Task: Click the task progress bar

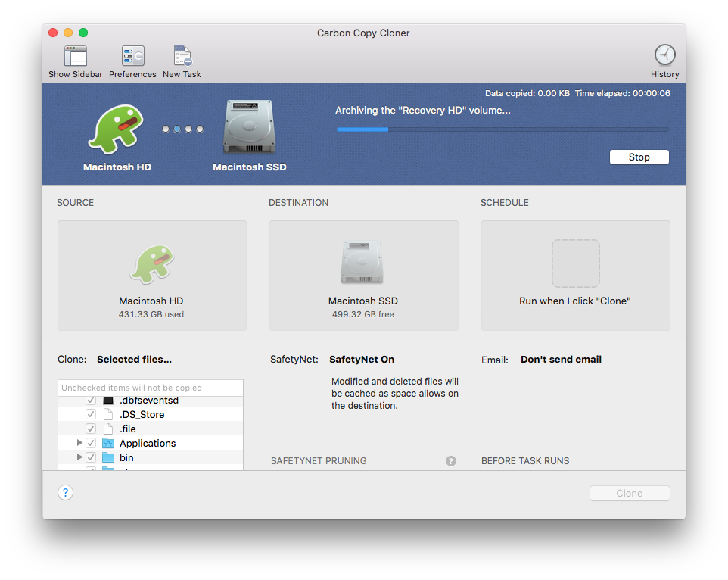Action: (502, 129)
